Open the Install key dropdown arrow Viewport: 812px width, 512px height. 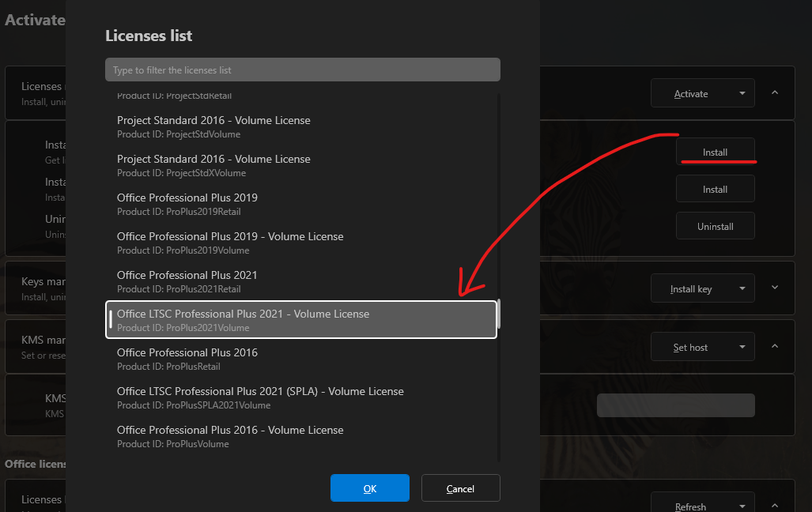point(742,288)
